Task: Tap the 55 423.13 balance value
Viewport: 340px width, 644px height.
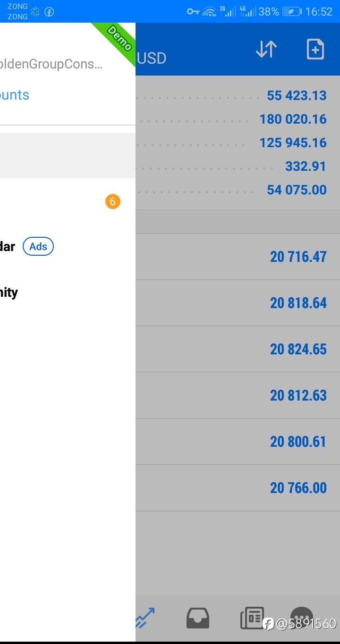Action: [x=297, y=95]
